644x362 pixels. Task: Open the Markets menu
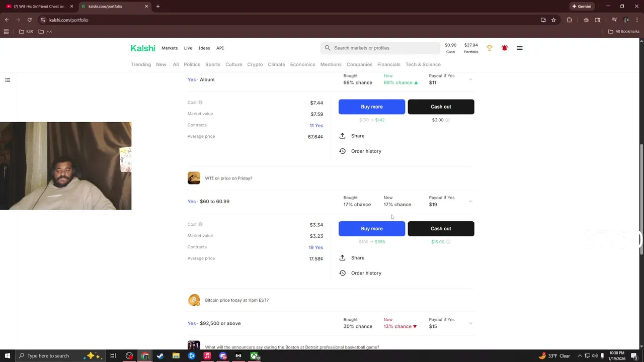[170, 48]
